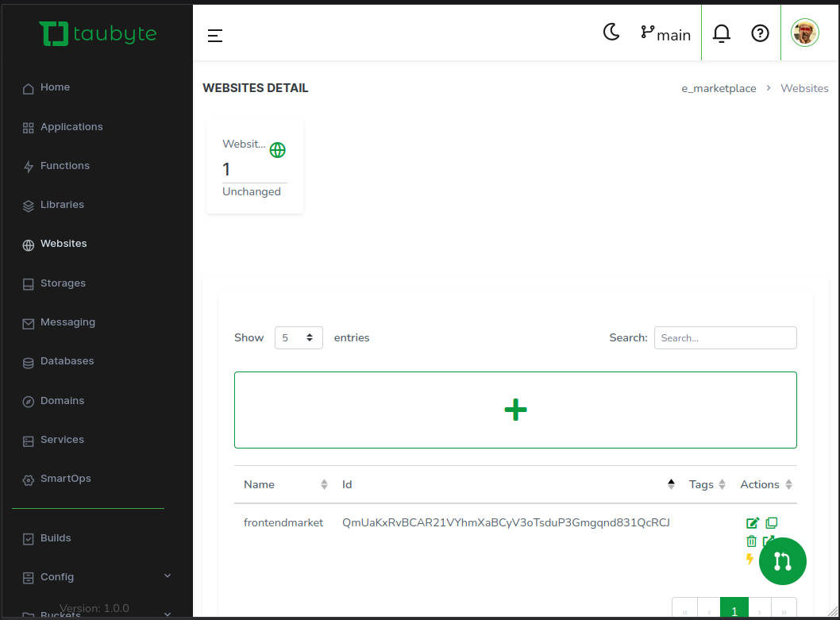Open the user profile avatar
Image resolution: width=840 pixels, height=620 pixels.
(804, 33)
